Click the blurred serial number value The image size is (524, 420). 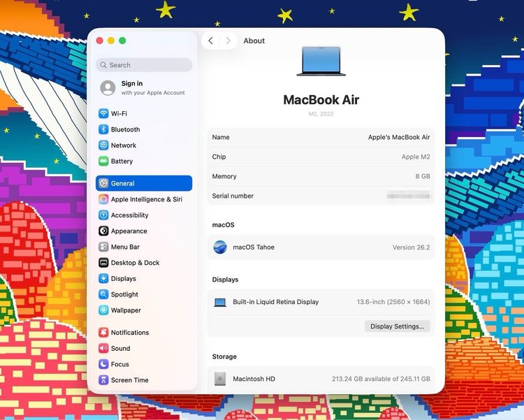(x=408, y=196)
